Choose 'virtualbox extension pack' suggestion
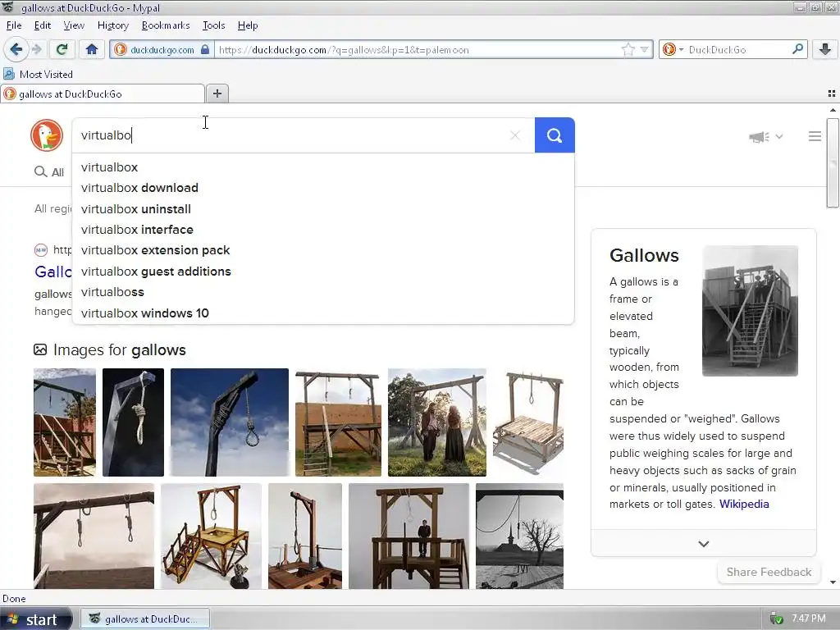This screenshot has width=840, height=630. pos(323,250)
